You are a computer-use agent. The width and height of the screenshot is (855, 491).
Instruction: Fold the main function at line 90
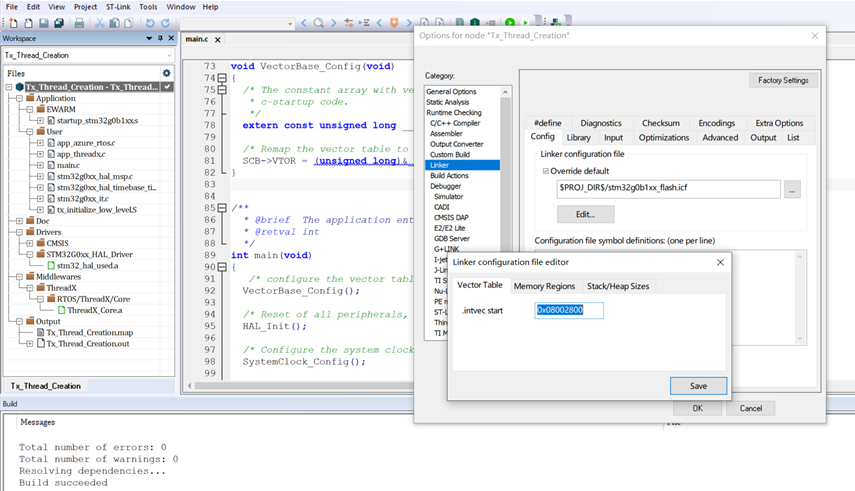(222, 267)
